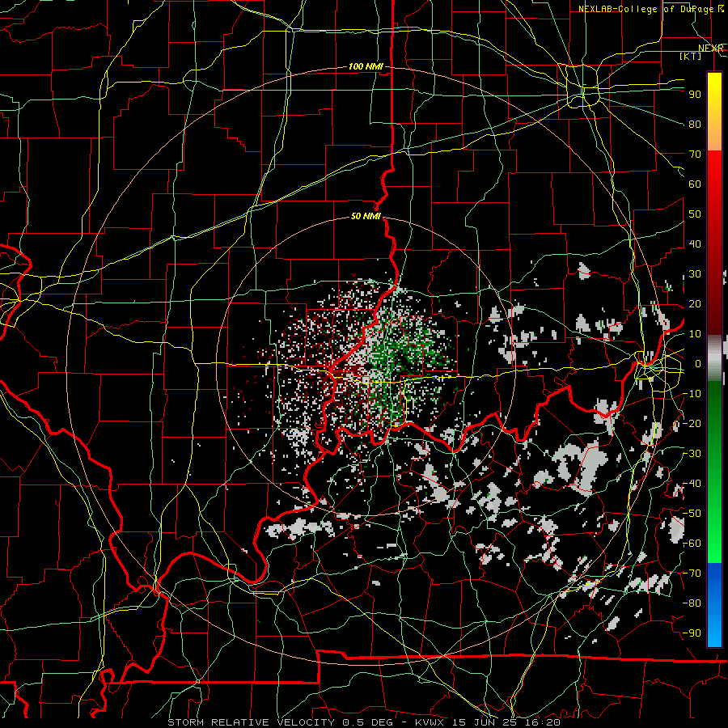This screenshot has width=728, height=728.
Task: Click the 0 value on the velocity scale
Action: (x=698, y=364)
